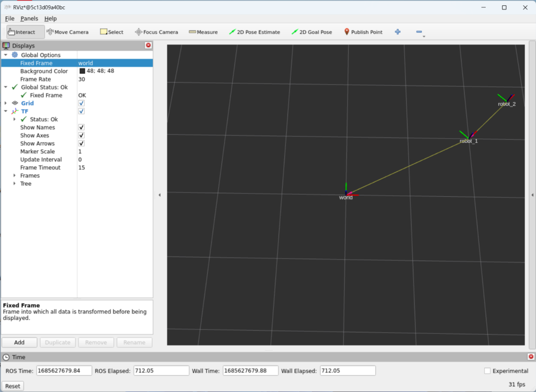Activate the Focus Camera tool

[x=156, y=32]
